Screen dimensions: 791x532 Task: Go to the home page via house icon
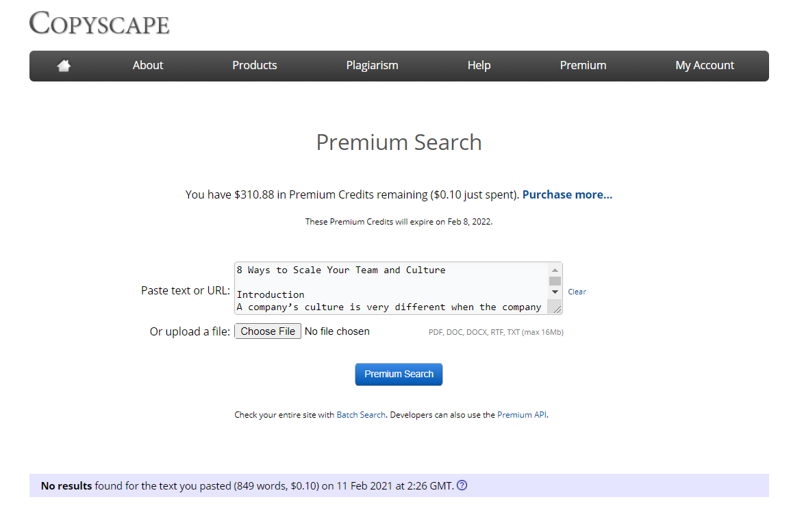[64, 66]
